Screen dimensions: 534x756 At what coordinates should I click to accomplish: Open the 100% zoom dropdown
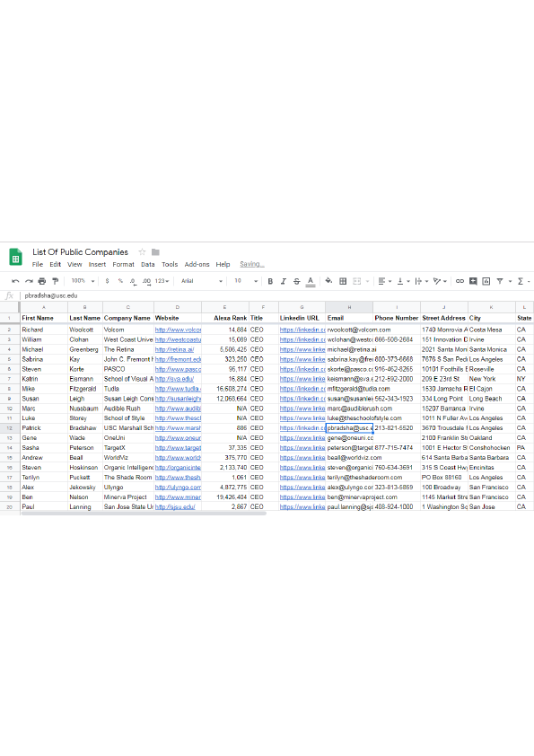pyautogui.click(x=83, y=281)
